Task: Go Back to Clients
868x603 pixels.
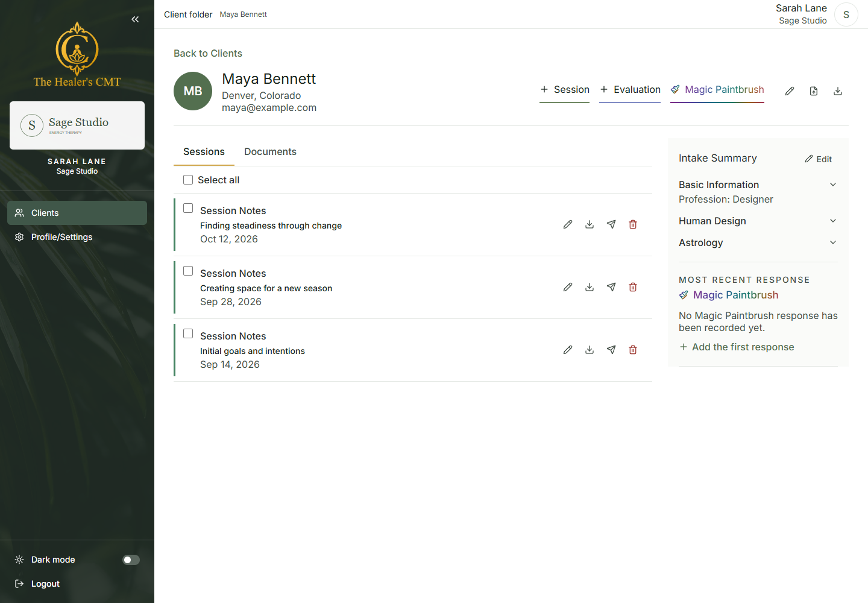Action: 208,53
